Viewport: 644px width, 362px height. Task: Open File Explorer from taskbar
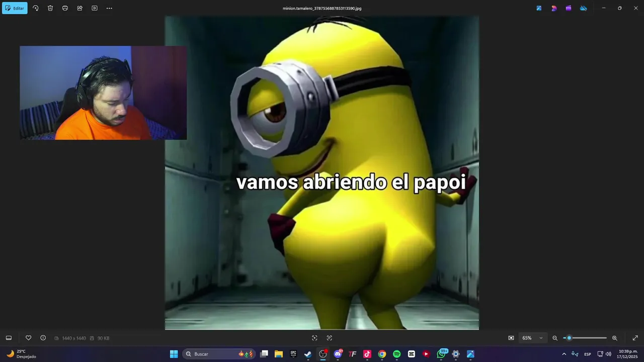coord(279,354)
